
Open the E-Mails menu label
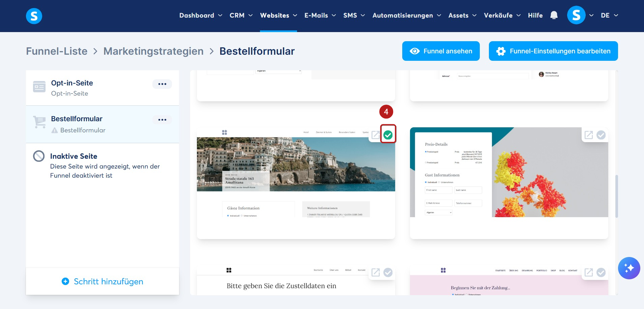316,16
